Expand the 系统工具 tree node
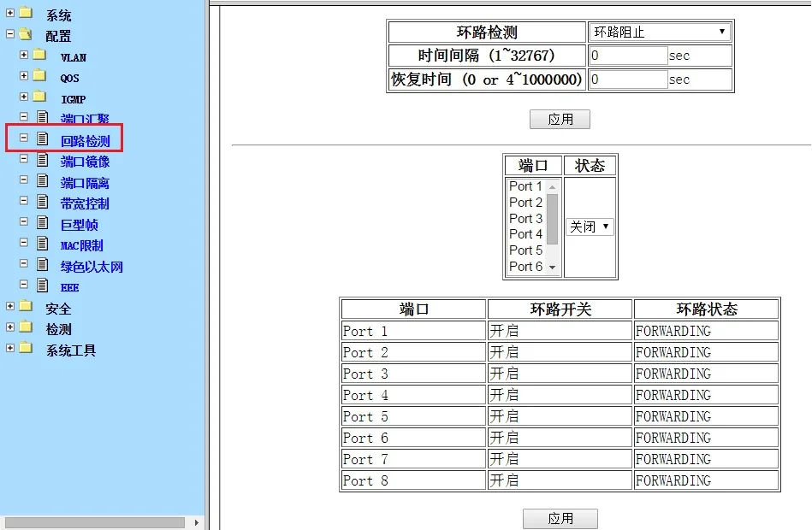 9,348
